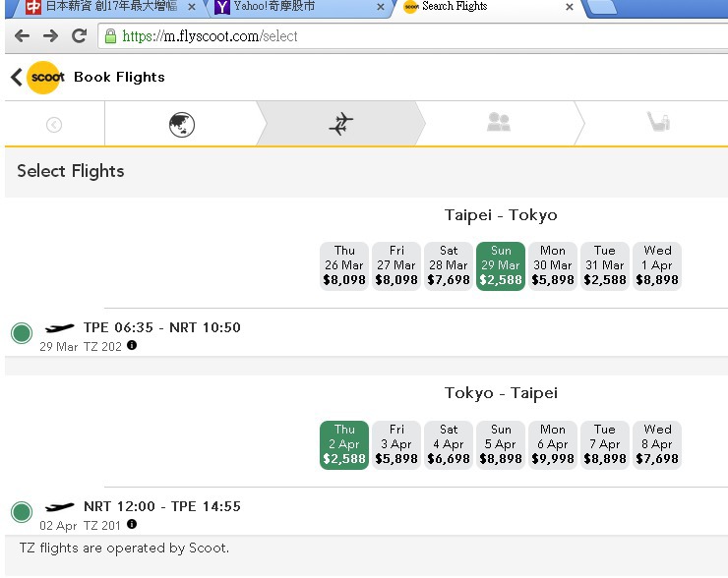Show info for flight TZ 201
The width and height of the screenshot is (728, 578).
coord(132,524)
